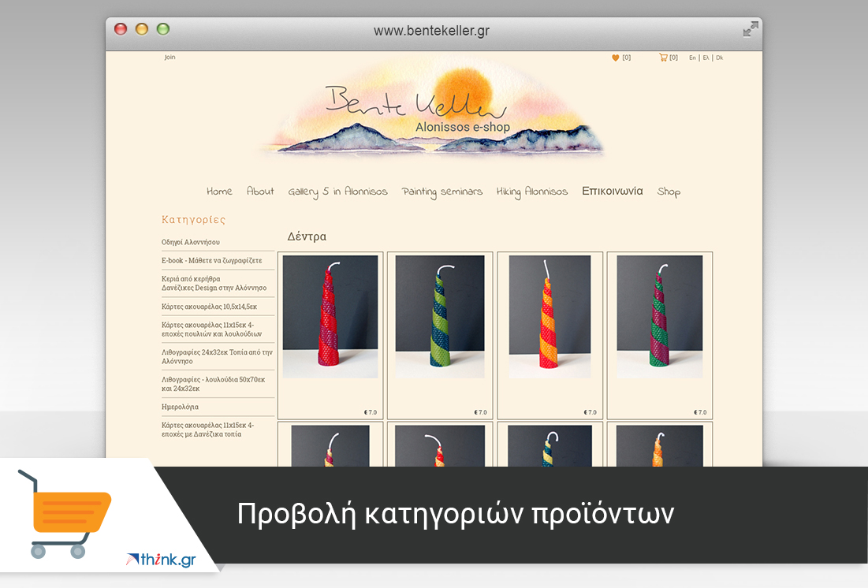Select category Κάρτες ακουαρέλας 10,5x14,5εκ

point(209,306)
